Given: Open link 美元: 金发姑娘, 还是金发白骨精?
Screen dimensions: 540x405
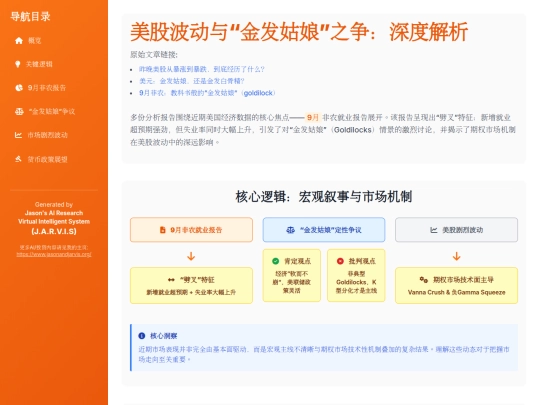Looking at the screenshot, I should coord(191,81).
